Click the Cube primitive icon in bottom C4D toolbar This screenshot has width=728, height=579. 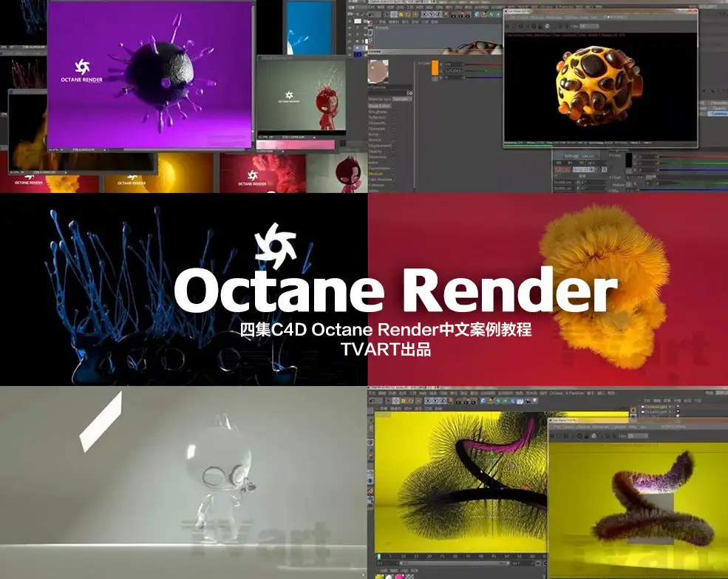click(483, 401)
